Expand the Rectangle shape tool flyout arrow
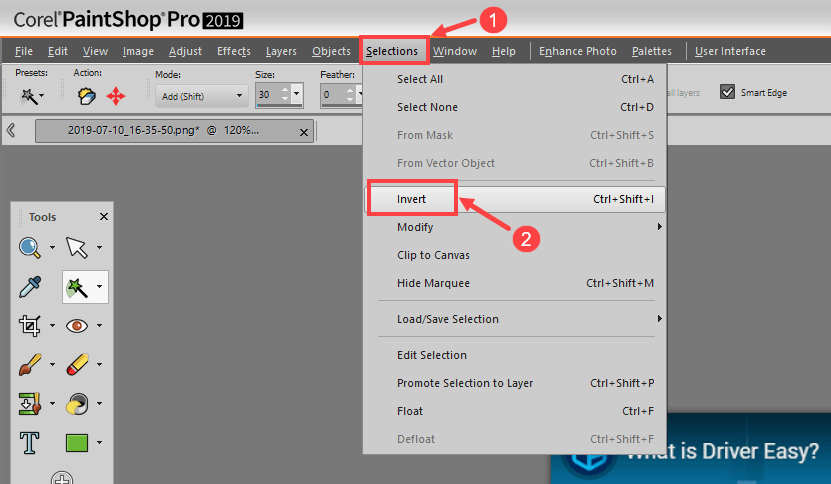Viewport: 831px width, 484px height. [x=99, y=443]
